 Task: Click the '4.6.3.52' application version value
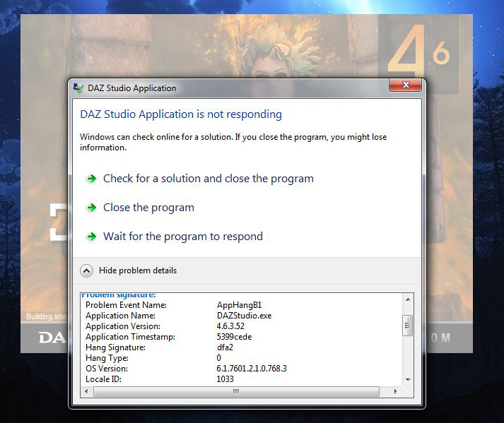230,326
